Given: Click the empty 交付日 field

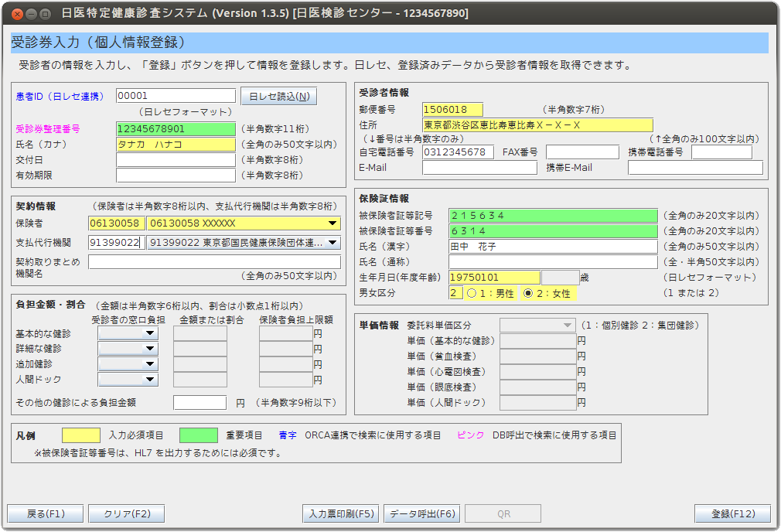Looking at the screenshot, I should (176, 160).
